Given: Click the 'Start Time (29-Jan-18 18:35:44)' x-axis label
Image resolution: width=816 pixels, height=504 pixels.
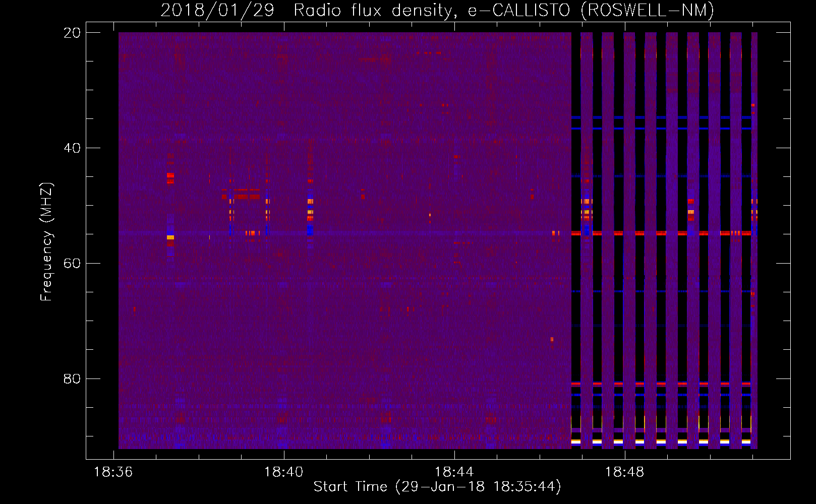Looking at the screenshot, I should 437,487.
